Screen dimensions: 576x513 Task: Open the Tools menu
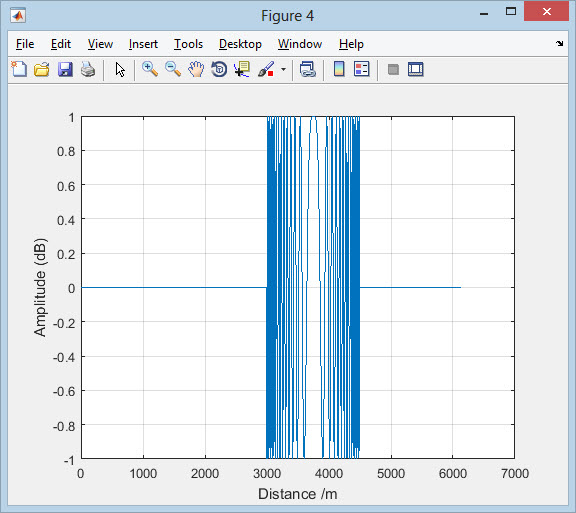tap(188, 44)
